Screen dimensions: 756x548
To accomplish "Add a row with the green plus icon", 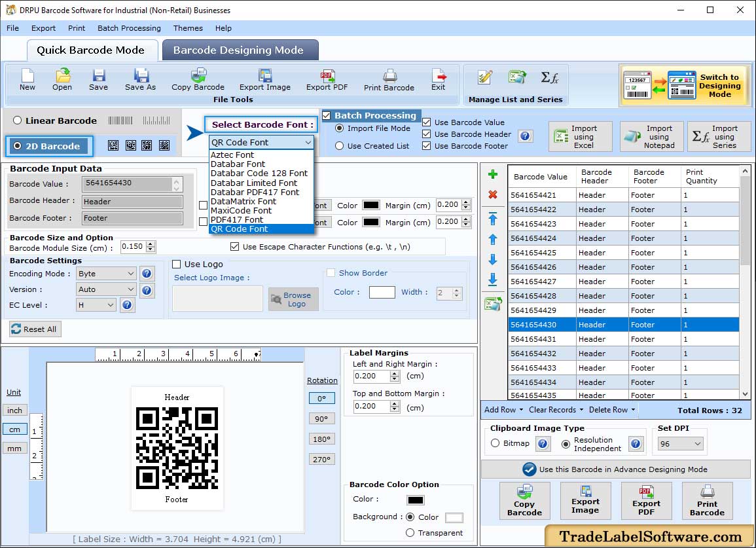I will (493, 174).
